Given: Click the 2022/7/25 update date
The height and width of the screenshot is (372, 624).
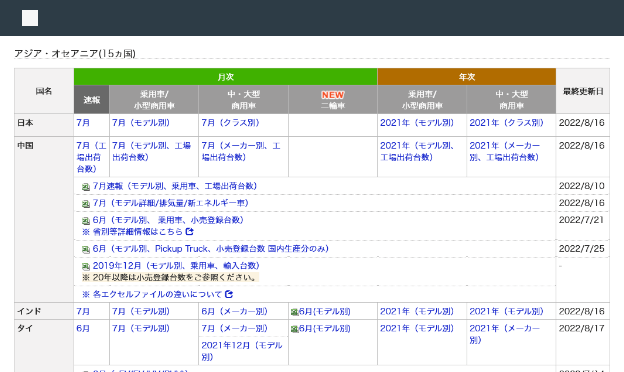Looking at the screenshot, I should pos(581,249).
